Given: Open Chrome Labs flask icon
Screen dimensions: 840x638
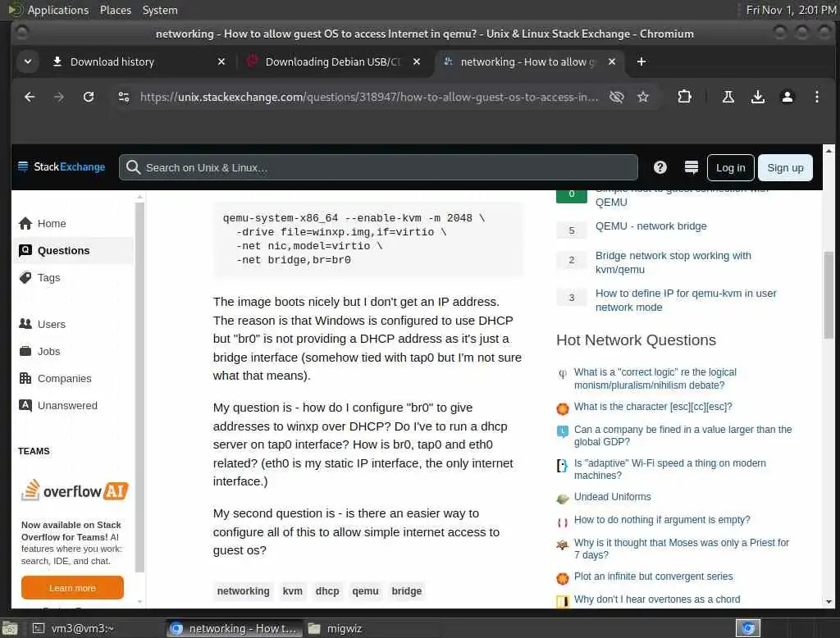Looking at the screenshot, I should (x=728, y=97).
